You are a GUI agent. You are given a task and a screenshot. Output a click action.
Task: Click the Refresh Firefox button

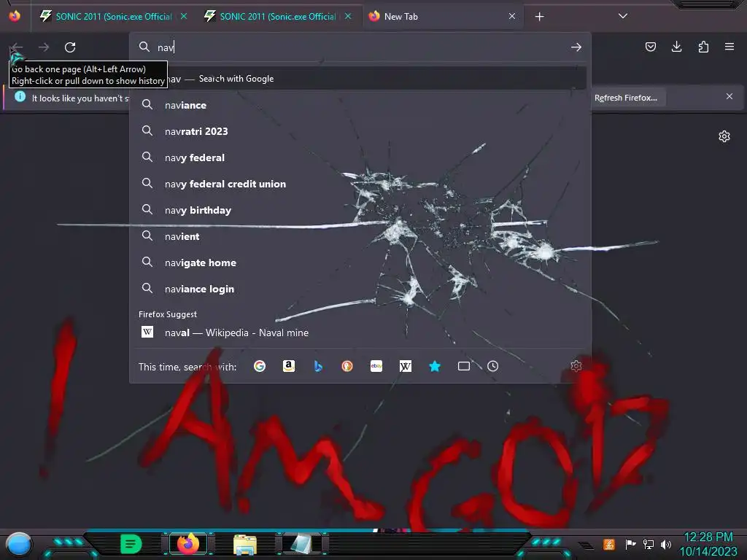pyautogui.click(x=625, y=98)
